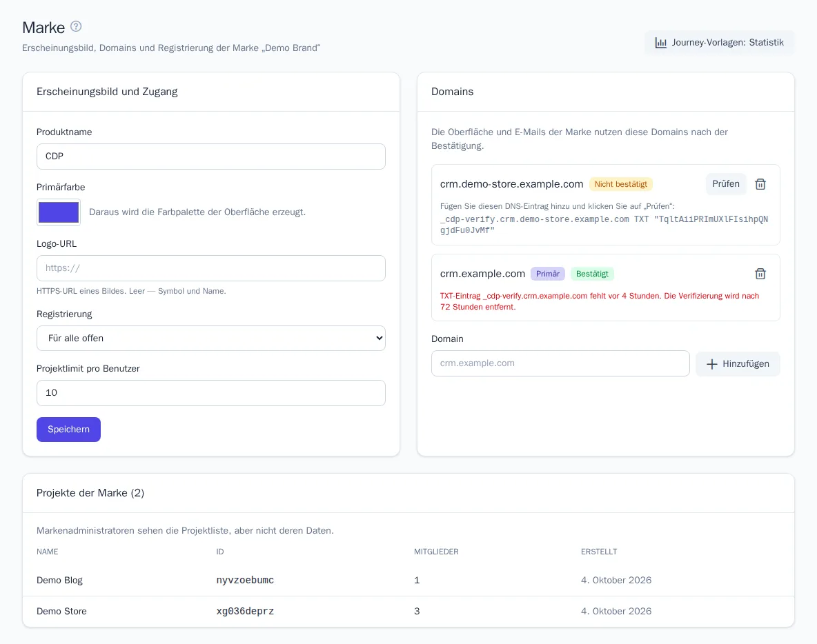Open the help icon next to Marke

tap(76, 27)
